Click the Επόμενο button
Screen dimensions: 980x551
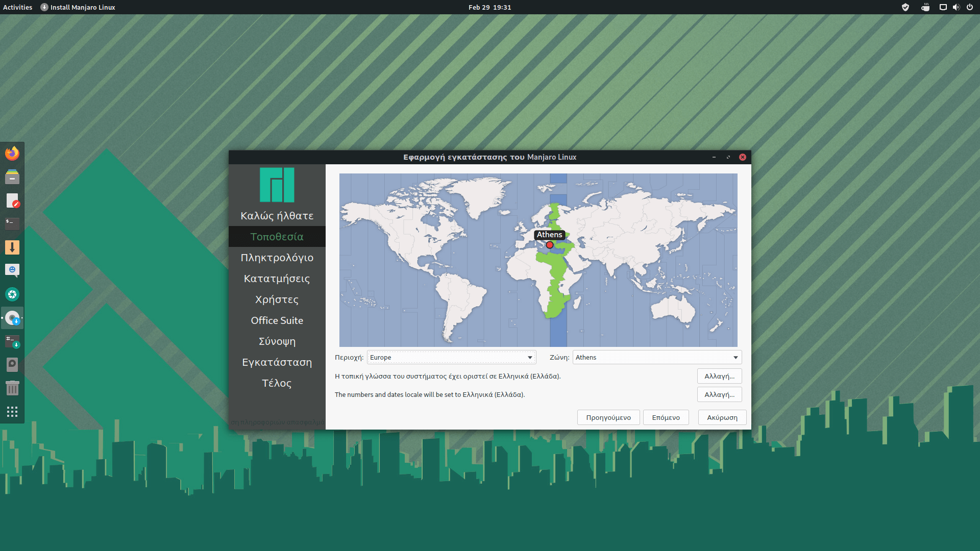pos(666,417)
